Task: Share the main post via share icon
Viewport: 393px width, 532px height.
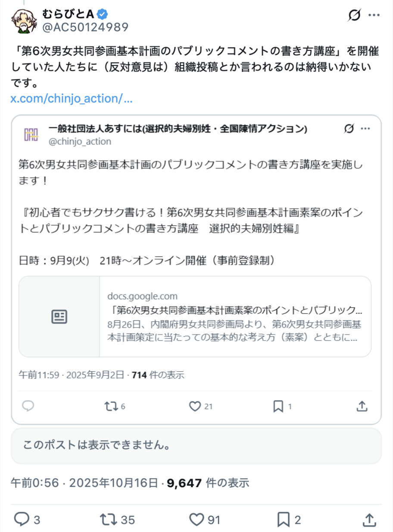Action: click(x=369, y=519)
